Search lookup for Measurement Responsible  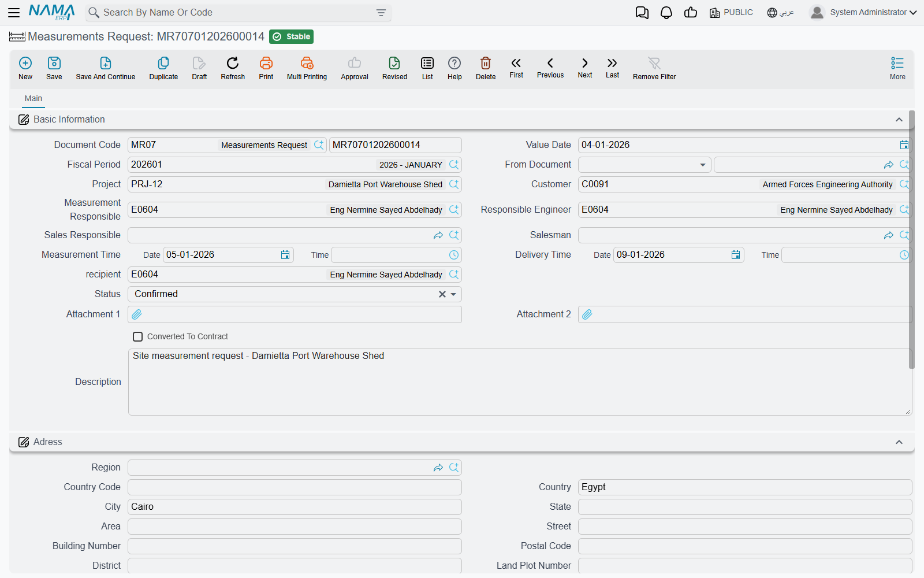(454, 210)
